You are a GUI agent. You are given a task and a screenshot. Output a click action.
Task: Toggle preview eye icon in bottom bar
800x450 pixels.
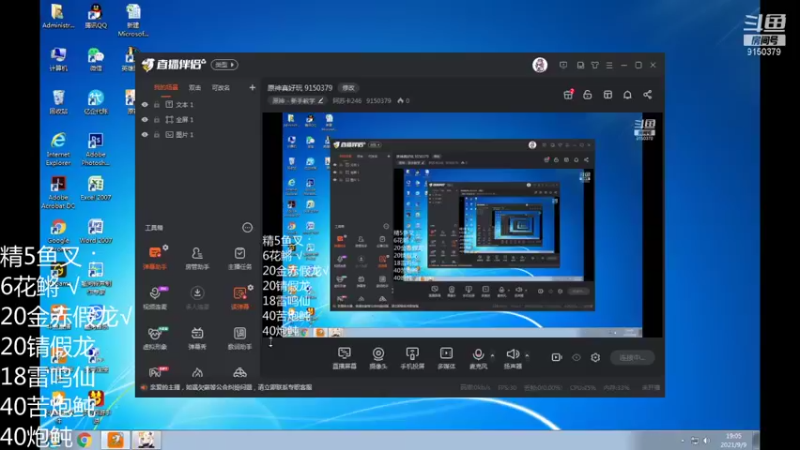[x=576, y=358]
